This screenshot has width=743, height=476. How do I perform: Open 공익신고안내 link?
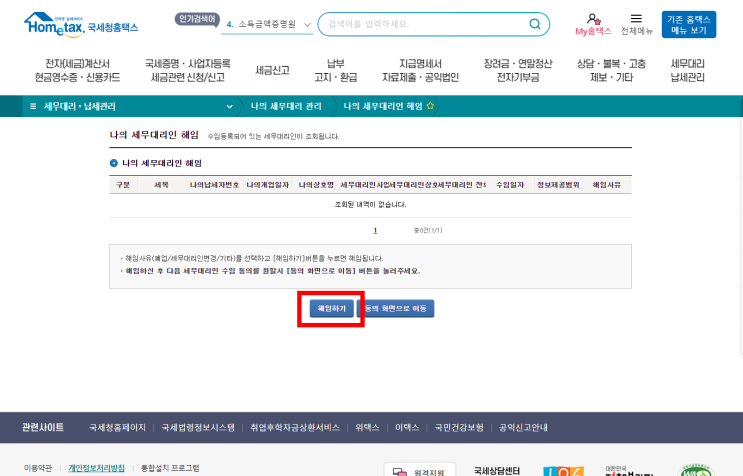523,428
